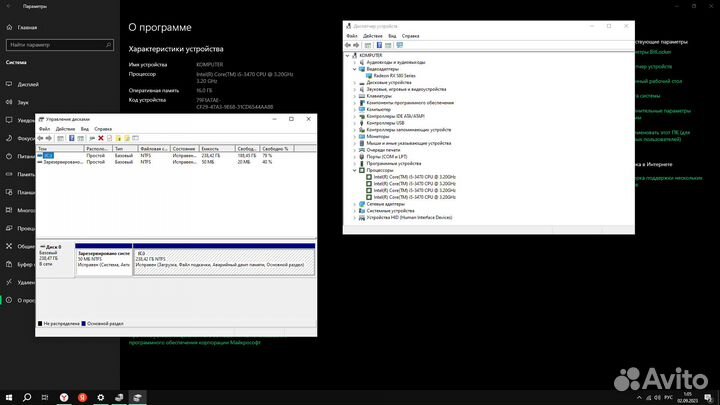Click the red X delete icon in Disk Management

point(101,138)
